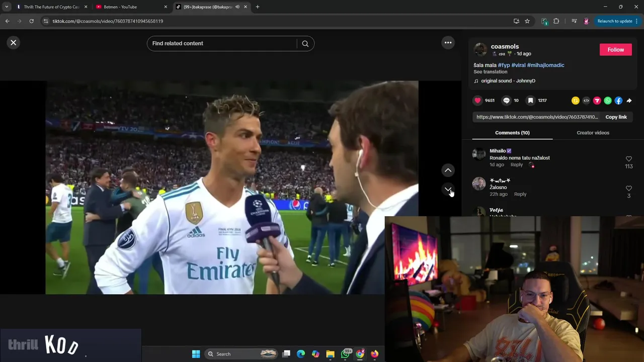Like the Žalosno comment heart
The width and height of the screenshot is (644, 362).
628,189
